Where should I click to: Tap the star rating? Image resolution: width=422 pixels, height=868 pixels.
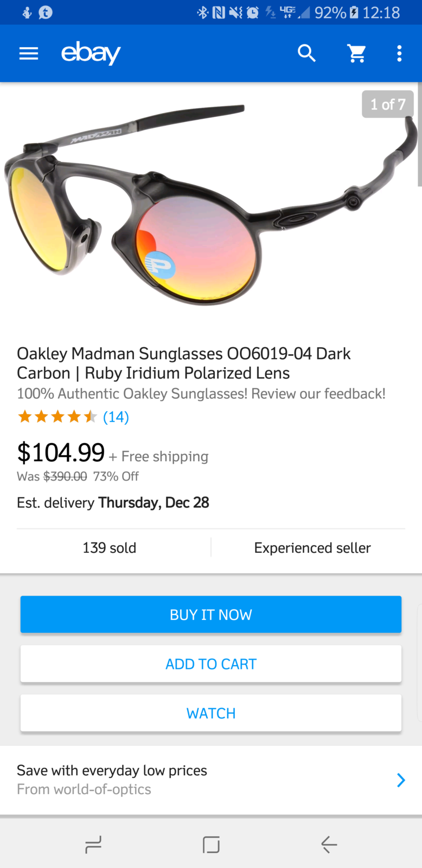click(56, 417)
